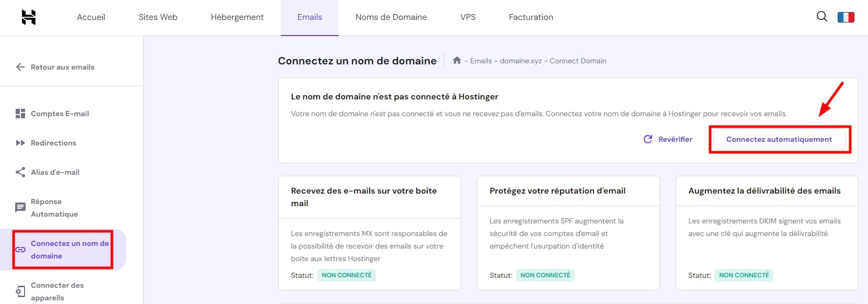Viewport: 868px width, 304px height.
Task: Select the VPS navigation tab
Action: click(468, 17)
